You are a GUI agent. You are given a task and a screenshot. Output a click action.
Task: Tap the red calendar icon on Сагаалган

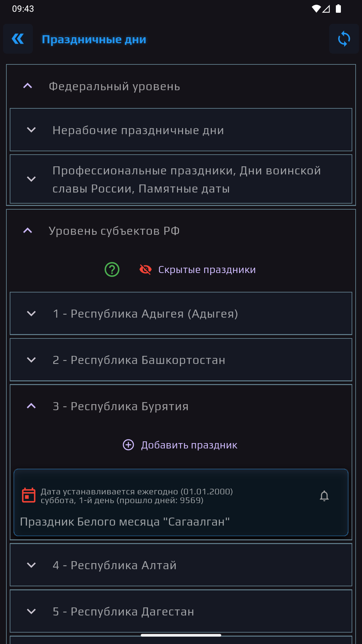(29, 495)
